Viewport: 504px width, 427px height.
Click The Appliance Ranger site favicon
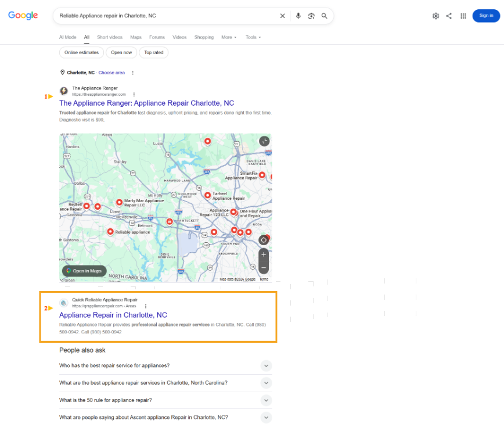click(64, 91)
